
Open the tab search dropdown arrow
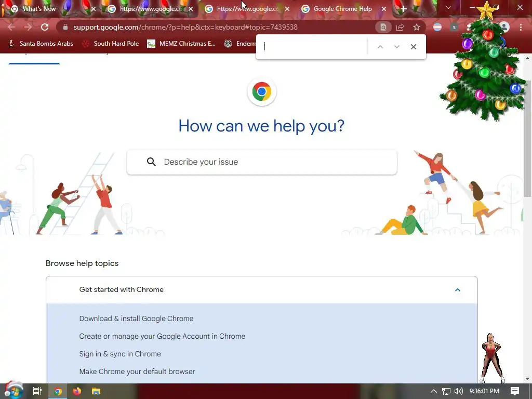(x=448, y=7)
